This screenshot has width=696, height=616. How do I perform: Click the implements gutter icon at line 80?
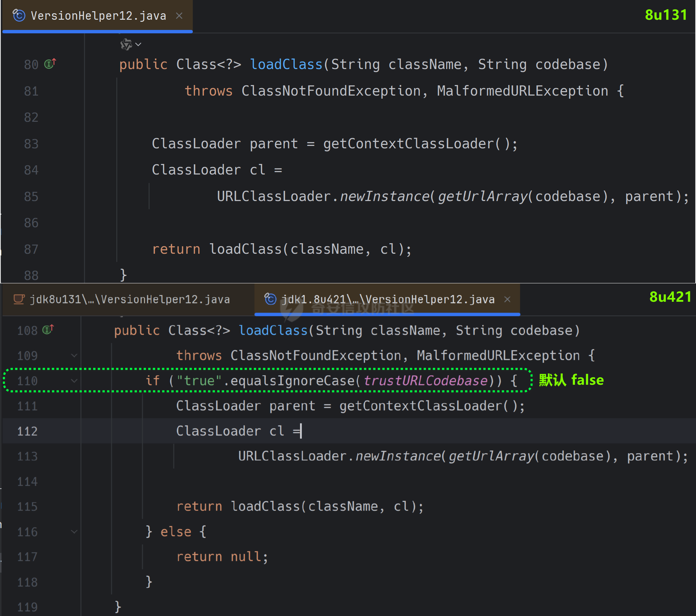point(50,64)
